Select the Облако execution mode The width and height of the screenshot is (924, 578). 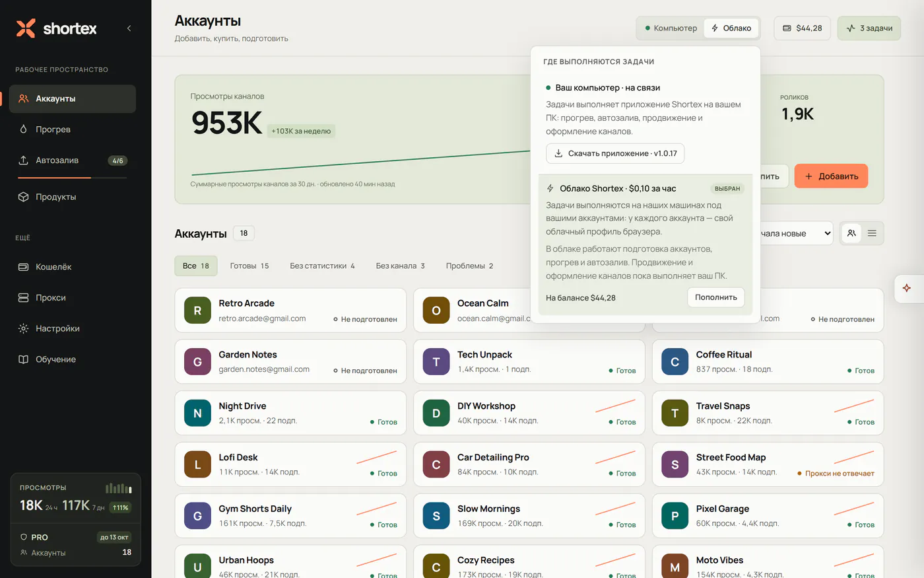click(731, 28)
